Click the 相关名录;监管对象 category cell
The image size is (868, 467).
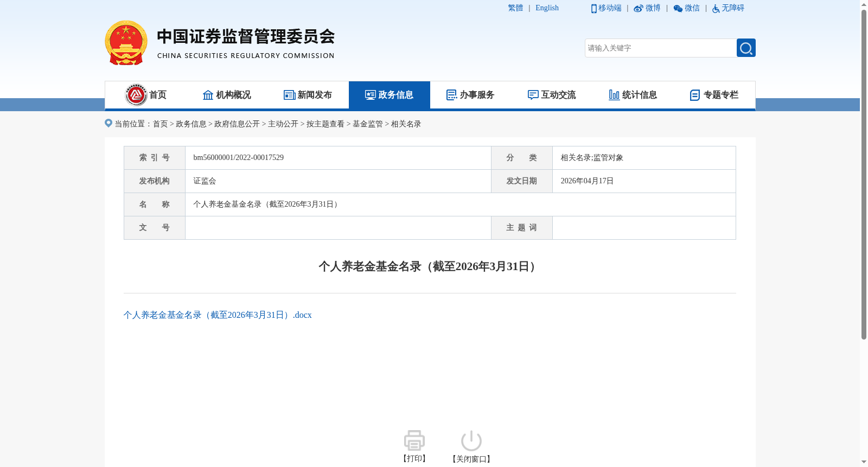[x=644, y=158]
